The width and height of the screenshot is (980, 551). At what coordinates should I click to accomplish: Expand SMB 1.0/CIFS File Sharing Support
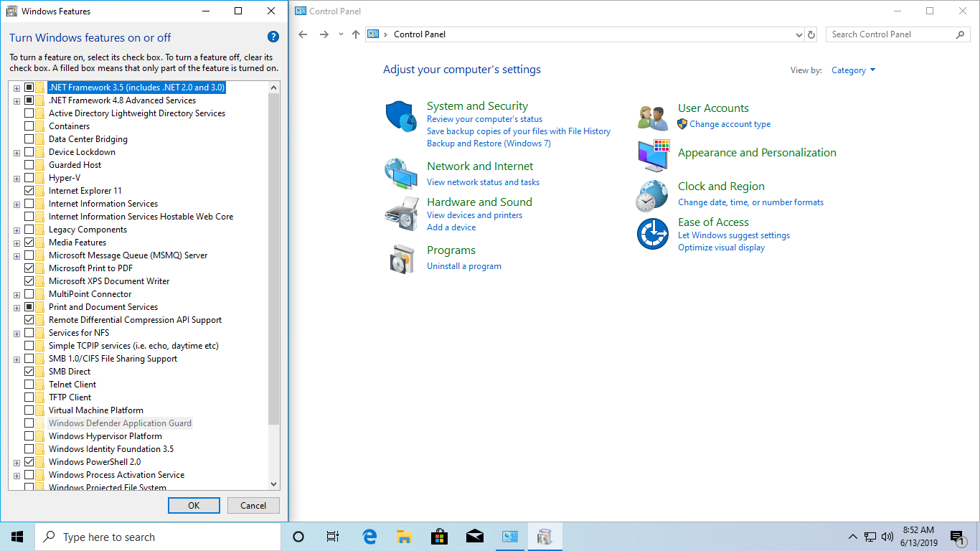(17, 359)
